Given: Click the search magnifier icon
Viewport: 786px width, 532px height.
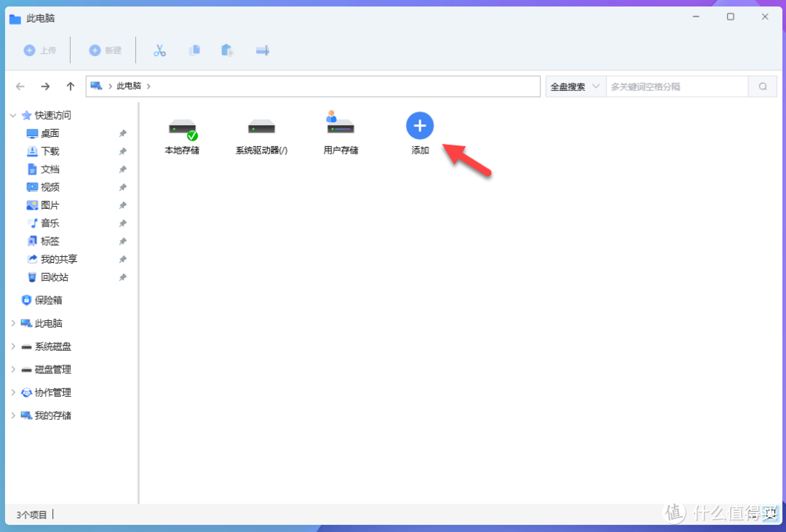Looking at the screenshot, I should click(x=762, y=86).
